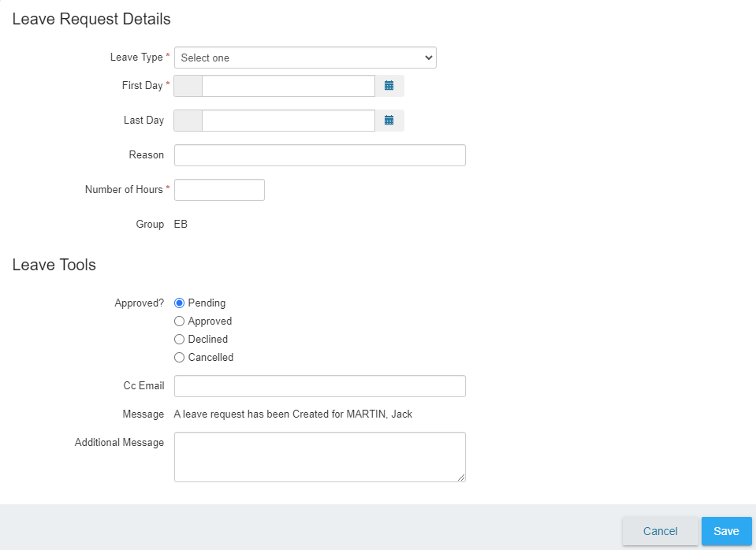The width and height of the screenshot is (756, 550).
Task: Click the Last Day date field
Action: (289, 121)
